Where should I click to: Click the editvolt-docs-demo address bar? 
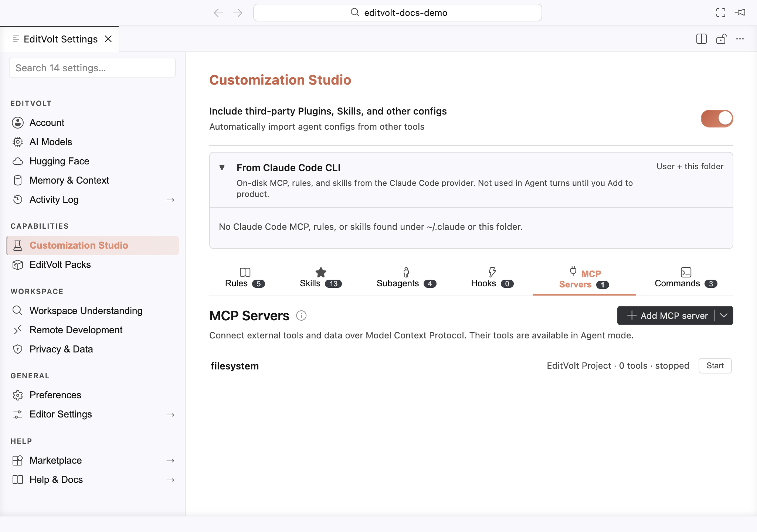pos(398,13)
